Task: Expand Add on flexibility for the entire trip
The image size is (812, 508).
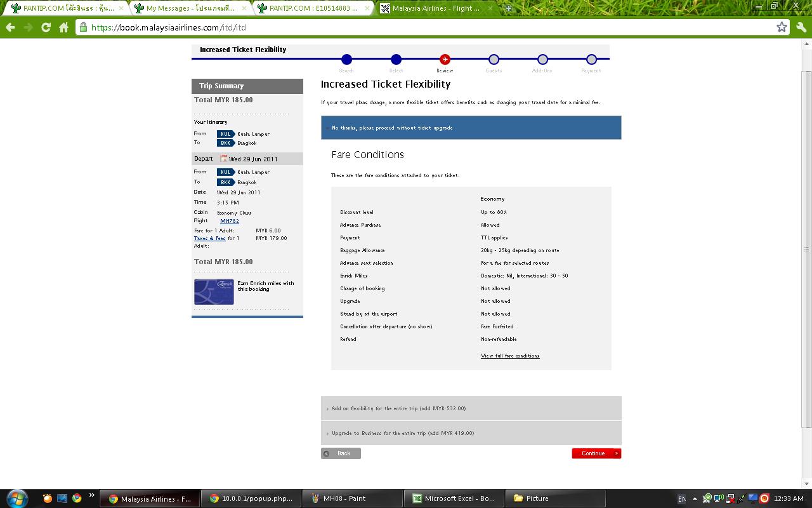Action: 471,408
